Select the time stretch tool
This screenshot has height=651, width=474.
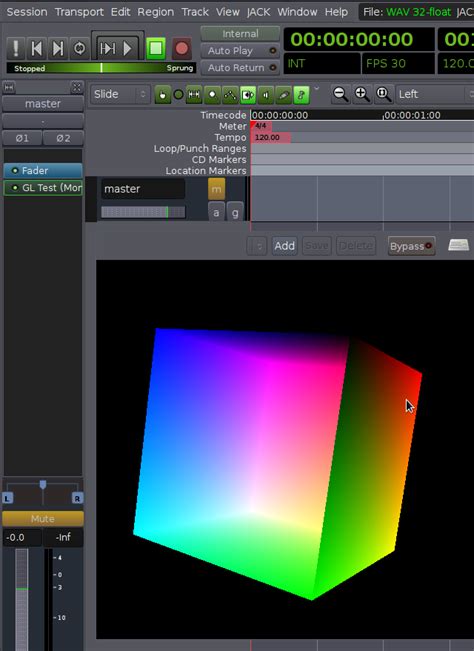coord(248,95)
